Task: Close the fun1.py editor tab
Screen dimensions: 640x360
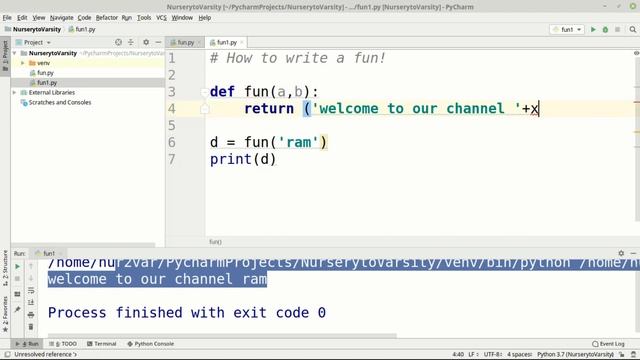Action: click(x=242, y=42)
